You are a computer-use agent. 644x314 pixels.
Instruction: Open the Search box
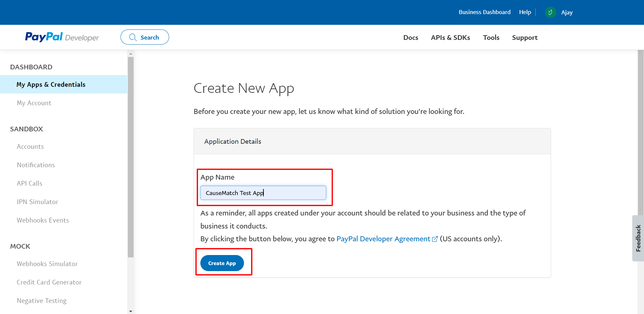click(x=145, y=37)
